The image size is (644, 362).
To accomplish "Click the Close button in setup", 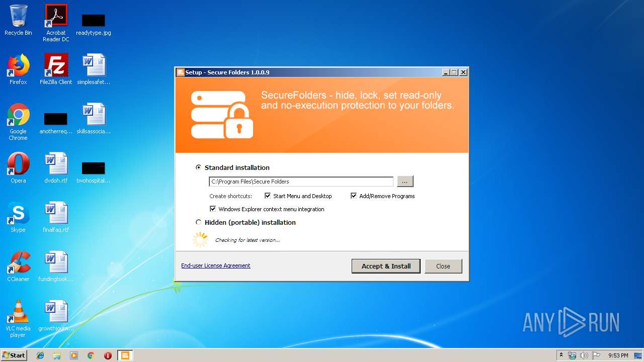I will (443, 266).
